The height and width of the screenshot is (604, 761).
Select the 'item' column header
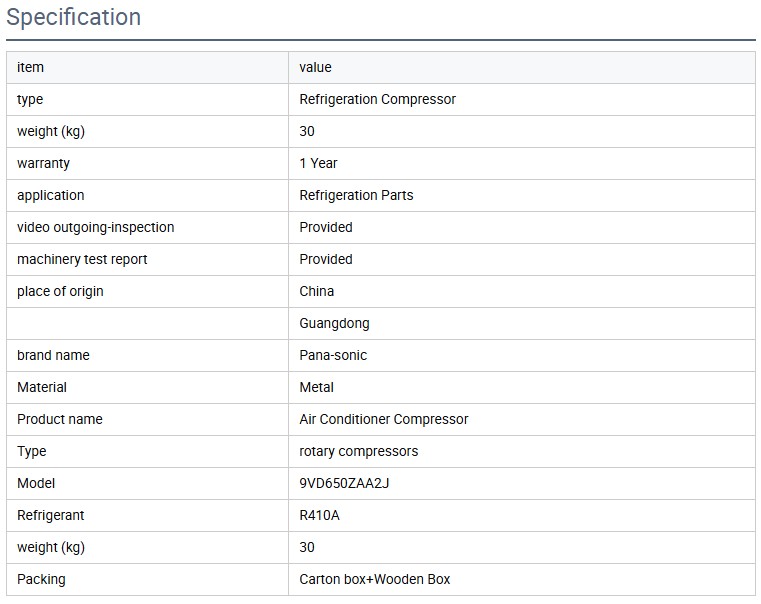coord(31,67)
